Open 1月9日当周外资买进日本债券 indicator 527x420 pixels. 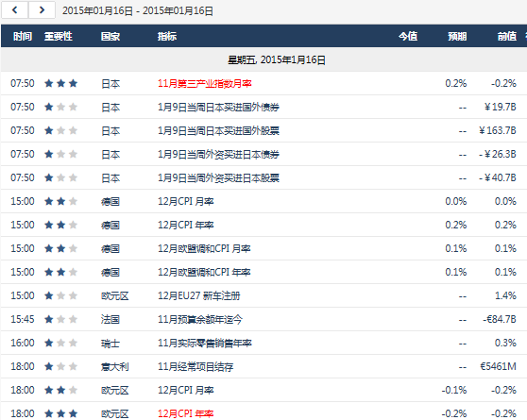coord(218,154)
